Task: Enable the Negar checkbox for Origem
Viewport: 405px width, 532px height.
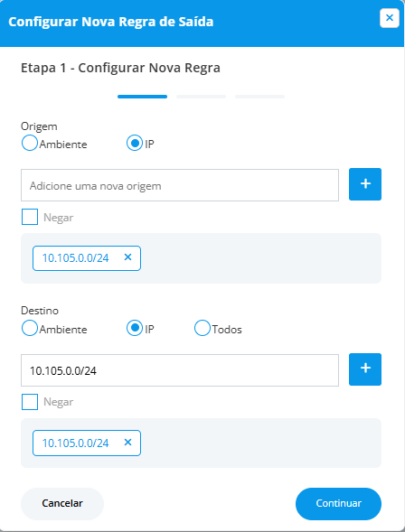Action: [30, 217]
